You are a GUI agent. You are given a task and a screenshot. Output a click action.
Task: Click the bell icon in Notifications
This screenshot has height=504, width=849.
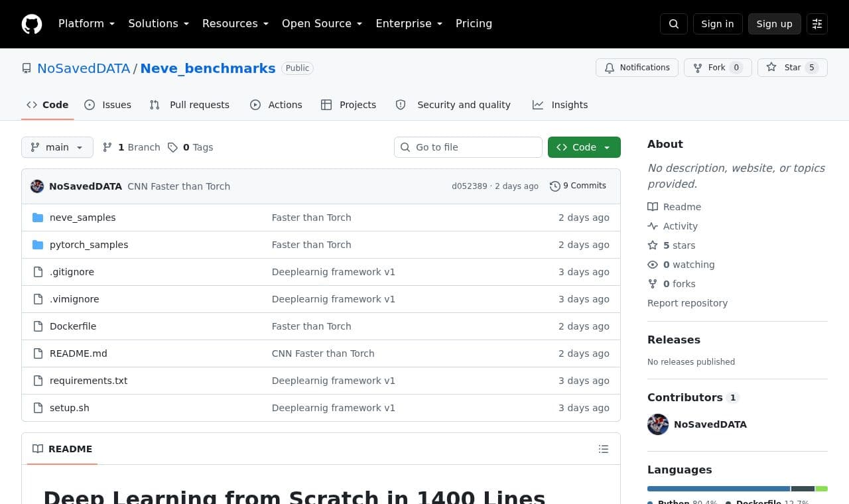[610, 68]
